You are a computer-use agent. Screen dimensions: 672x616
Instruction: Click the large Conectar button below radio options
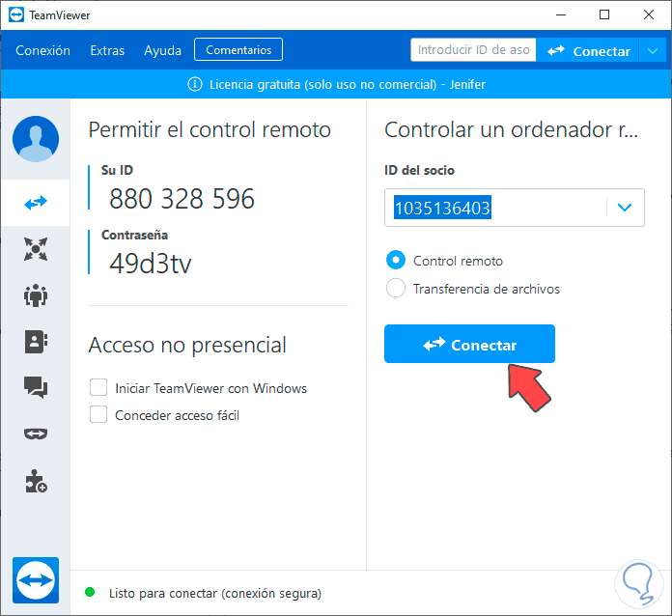point(469,344)
